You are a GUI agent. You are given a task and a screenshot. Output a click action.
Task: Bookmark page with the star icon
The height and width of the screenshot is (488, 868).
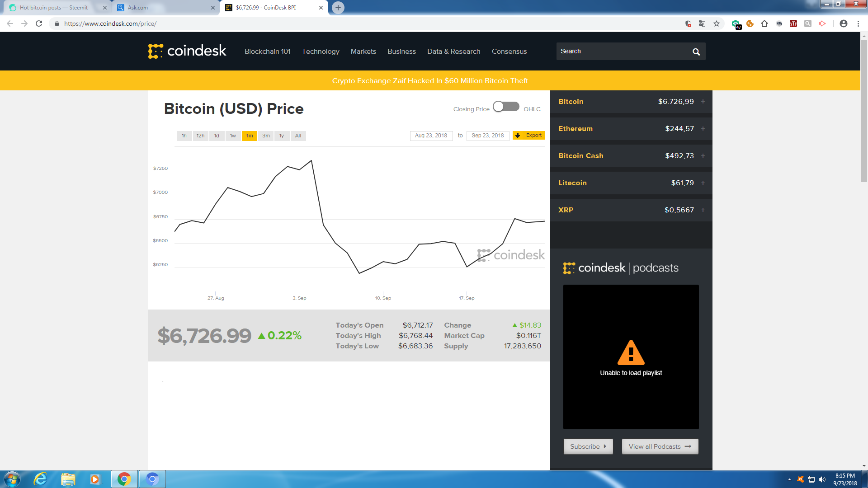pyautogui.click(x=717, y=23)
